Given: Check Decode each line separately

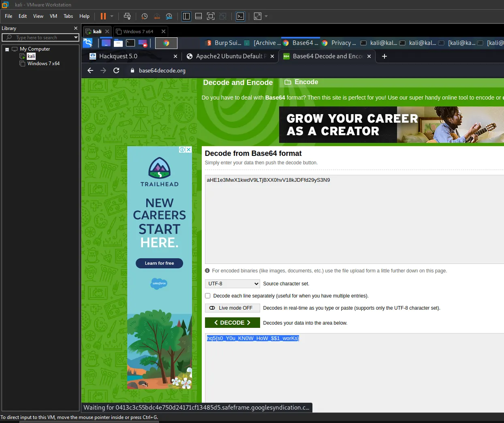Looking at the screenshot, I should [208, 296].
